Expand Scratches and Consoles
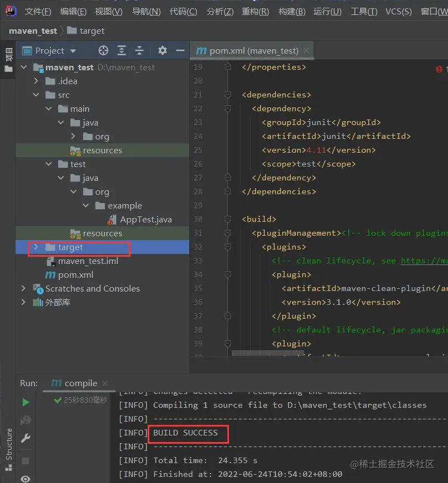448x483 pixels. tap(23, 288)
